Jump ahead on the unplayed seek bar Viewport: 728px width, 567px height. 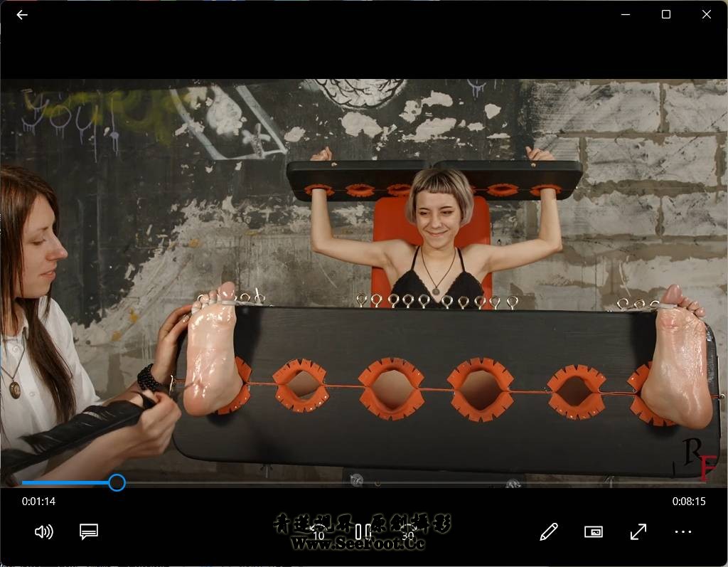click(427, 483)
